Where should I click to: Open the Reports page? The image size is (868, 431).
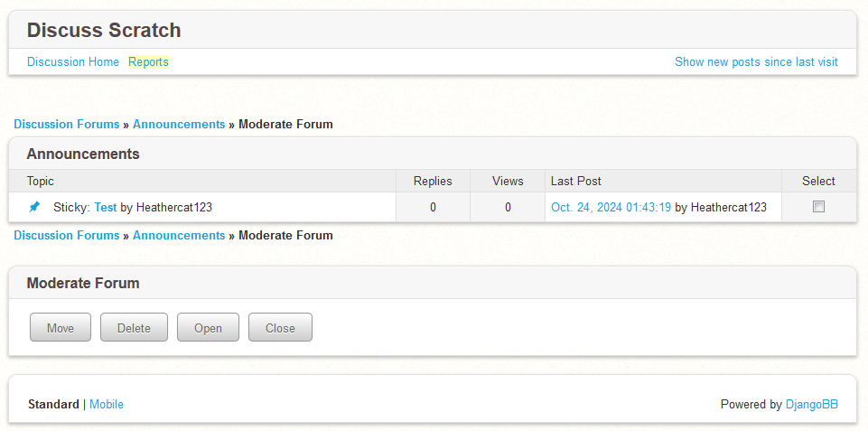pyautogui.click(x=148, y=62)
